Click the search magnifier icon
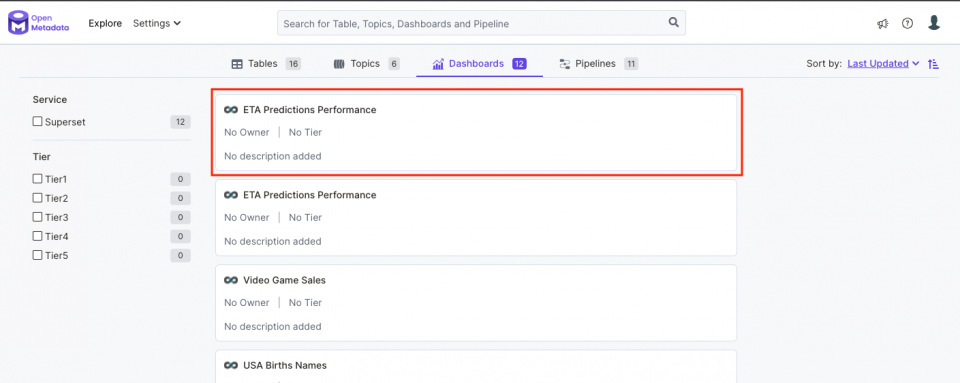This screenshot has height=383, width=960. tap(673, 23)
